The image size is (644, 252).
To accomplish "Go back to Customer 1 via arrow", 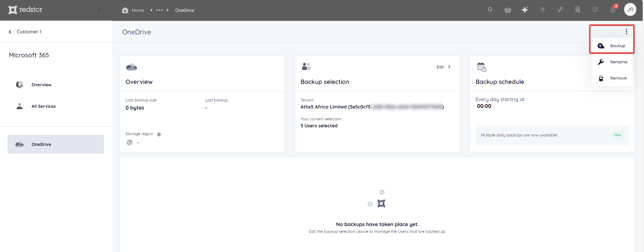I will click(10, 32).
